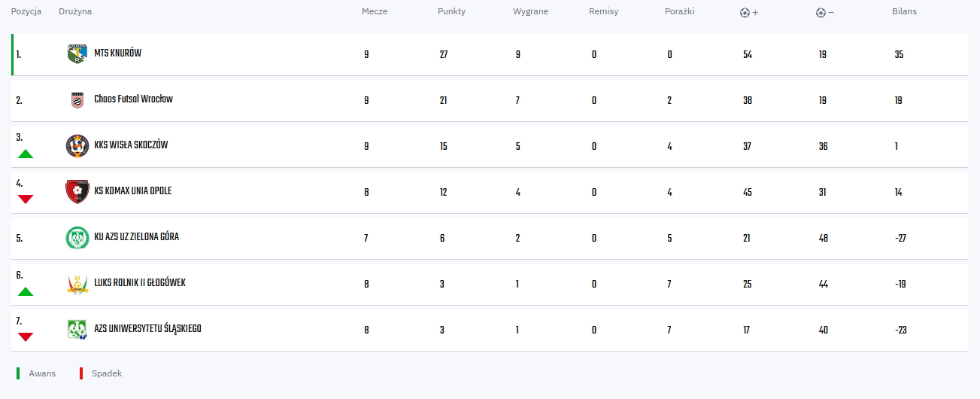Click the Mecze column header

[x=375, y=12]
